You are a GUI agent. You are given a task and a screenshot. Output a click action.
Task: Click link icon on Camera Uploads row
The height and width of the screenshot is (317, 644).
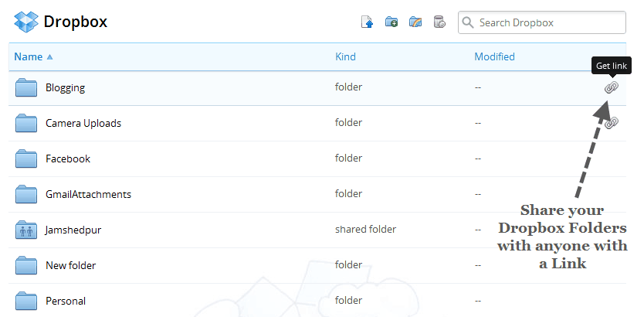tap(612, 123)
